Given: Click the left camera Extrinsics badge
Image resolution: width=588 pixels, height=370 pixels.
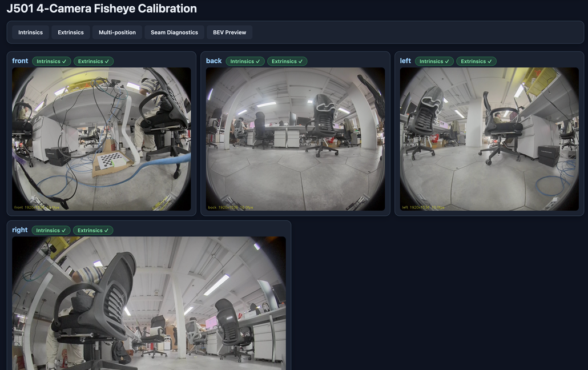Looking at the screenshot, I should [476, 61].
